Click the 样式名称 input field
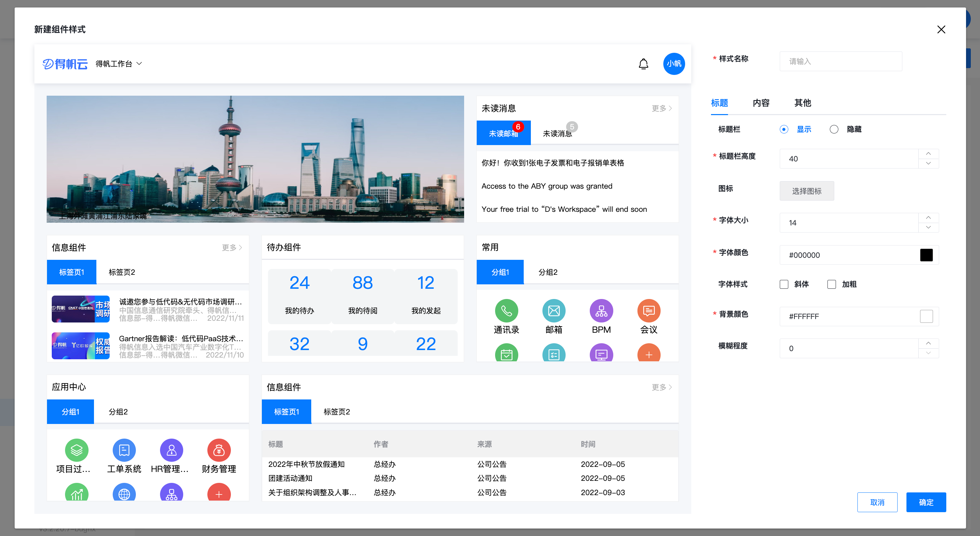Viewport: 980px width, 536px height. click(840, 61)
